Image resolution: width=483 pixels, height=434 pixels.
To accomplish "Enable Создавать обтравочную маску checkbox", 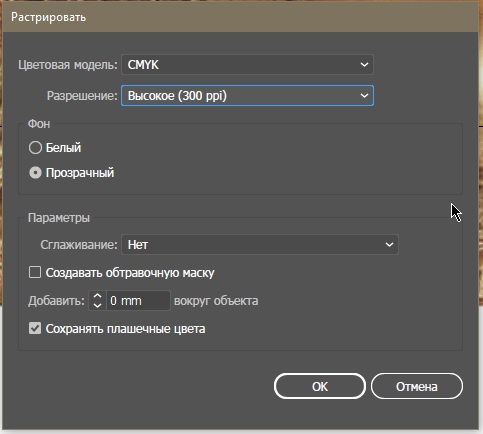I will coord(35,272).
